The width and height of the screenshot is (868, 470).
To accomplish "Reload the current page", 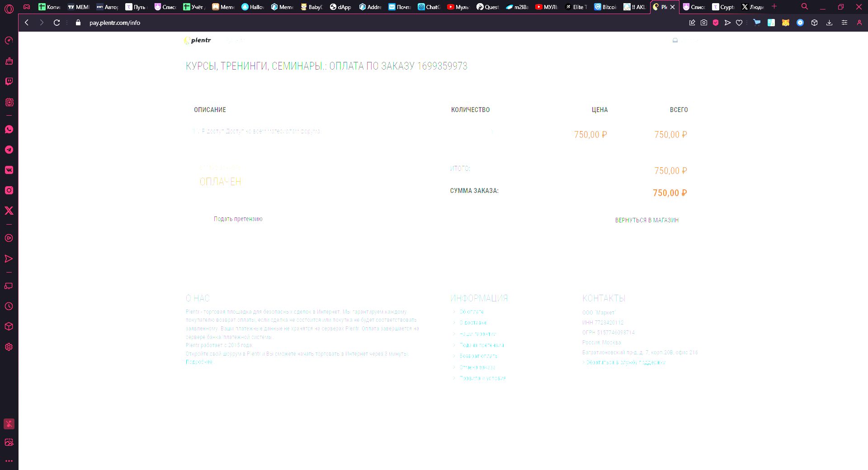I will click(57, 23).
